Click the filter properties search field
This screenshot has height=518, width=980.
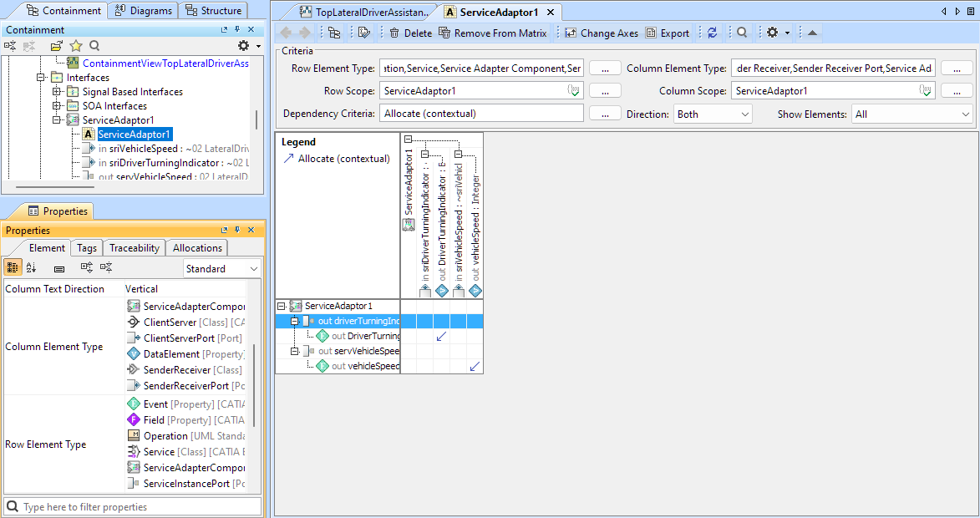tap(134, 507)
